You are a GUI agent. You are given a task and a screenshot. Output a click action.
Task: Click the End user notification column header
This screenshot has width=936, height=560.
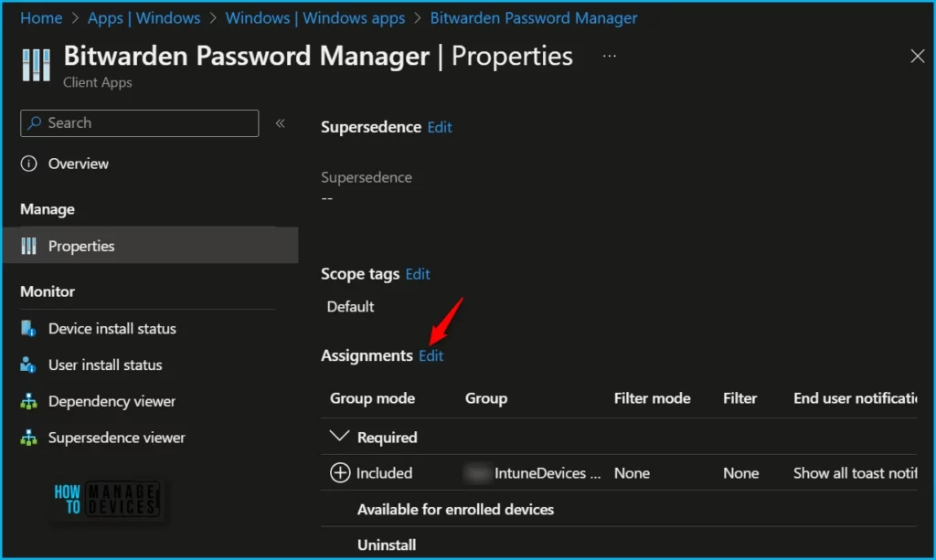click(x=855, y=398)
